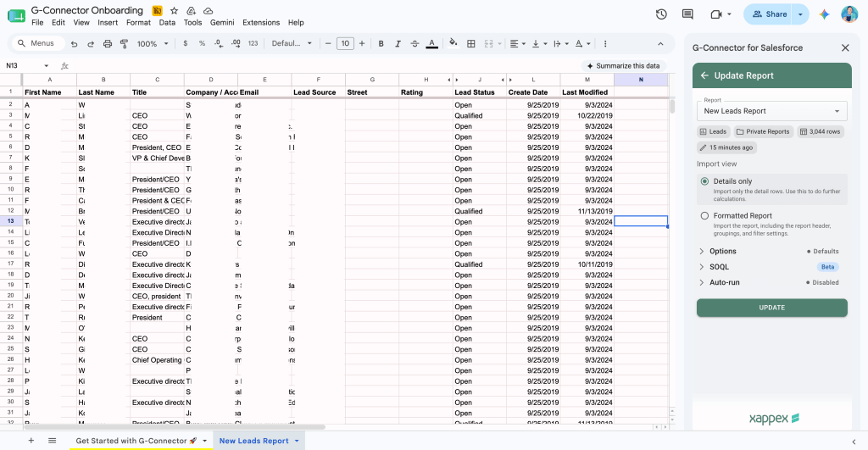Screen dimensions: 868x450
Task: Activate the Paint format tool
Action: (x=124, y=44)
